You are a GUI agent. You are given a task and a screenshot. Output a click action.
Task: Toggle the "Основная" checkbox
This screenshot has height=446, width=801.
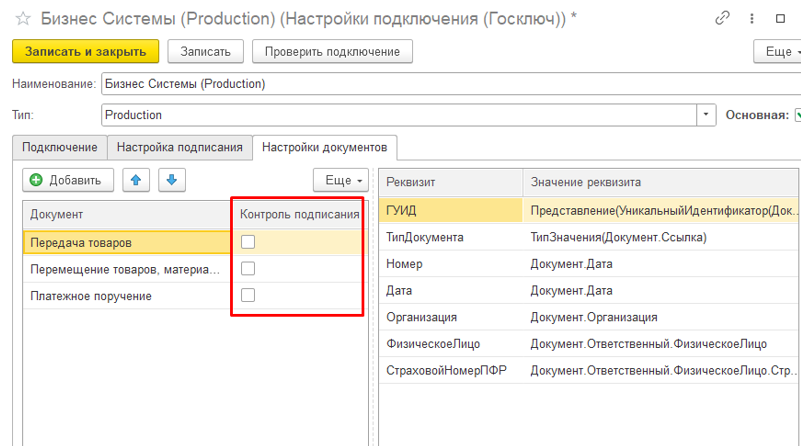[x=798, y=115]
